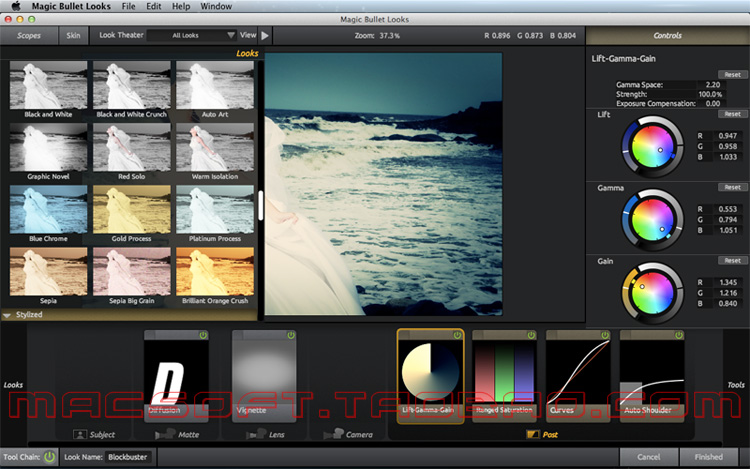
Task: Open the Help menu
Action: coord(181,6)
